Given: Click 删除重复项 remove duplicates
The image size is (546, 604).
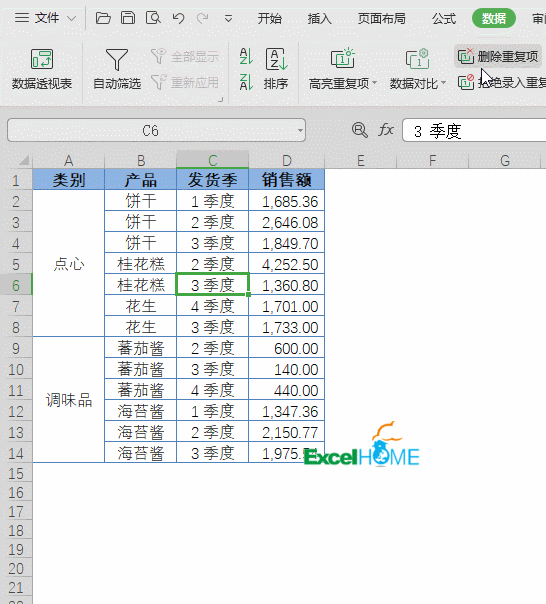Looking at the screenshot, I should tap(498, 56).
